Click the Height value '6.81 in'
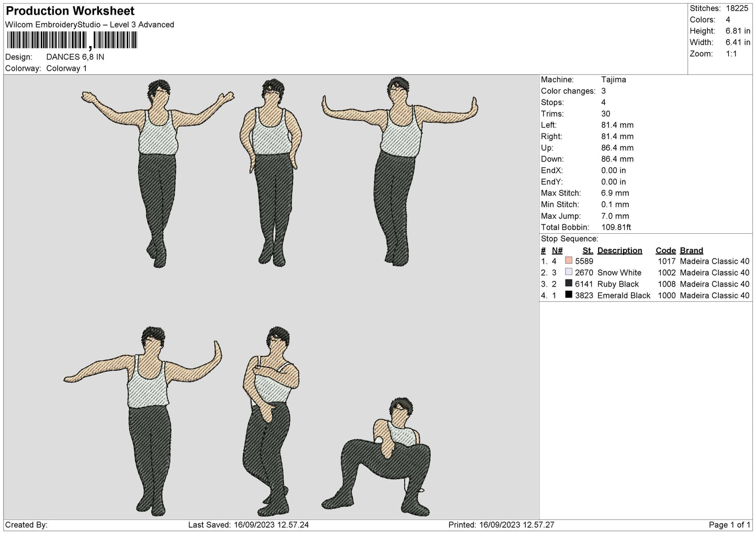Image resolution: width=756 pixels, height=534 pixels. click(x=738, y=31)
